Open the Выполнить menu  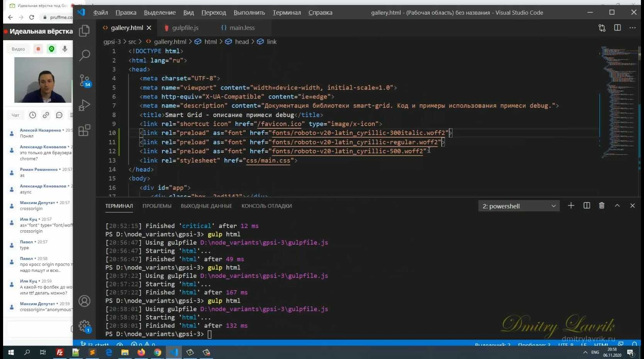[249, 12]
